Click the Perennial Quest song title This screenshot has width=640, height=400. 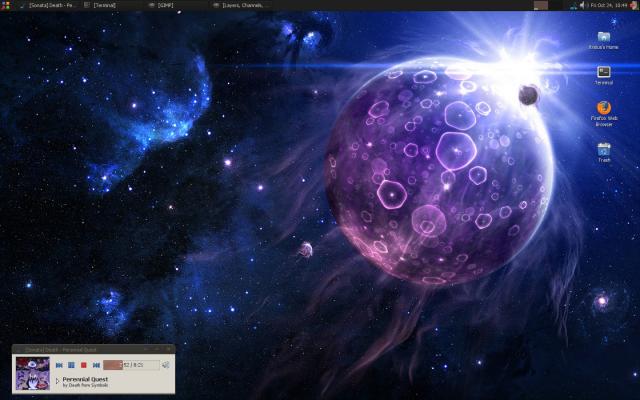(x=85, y=379)
